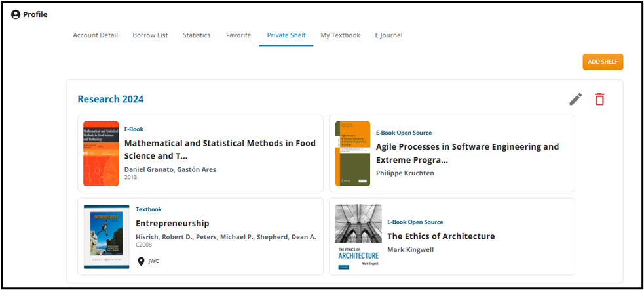Click the pencil edit icon for Research 2024
This screenshot has width=644, height=290.
pyautogui.click(x=575, y=99)
